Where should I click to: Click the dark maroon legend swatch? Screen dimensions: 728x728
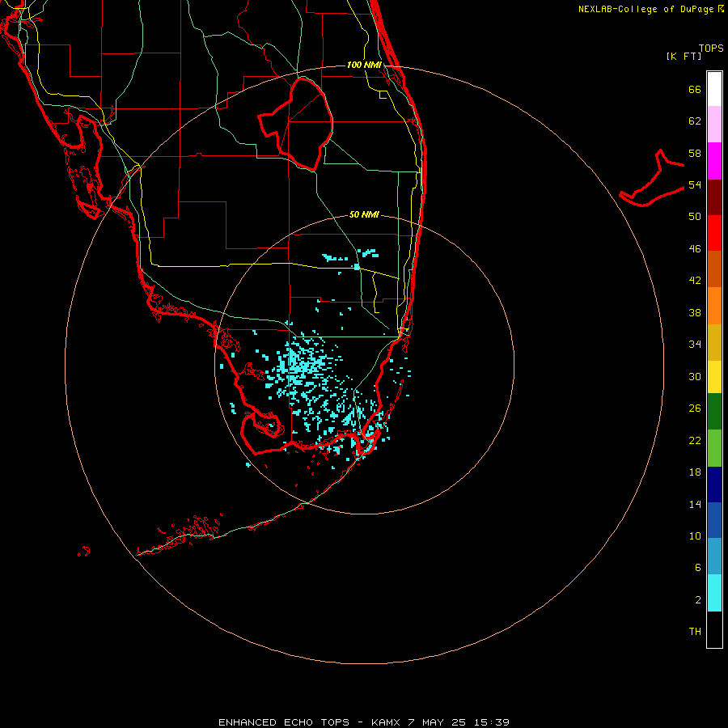coord(714,197)
